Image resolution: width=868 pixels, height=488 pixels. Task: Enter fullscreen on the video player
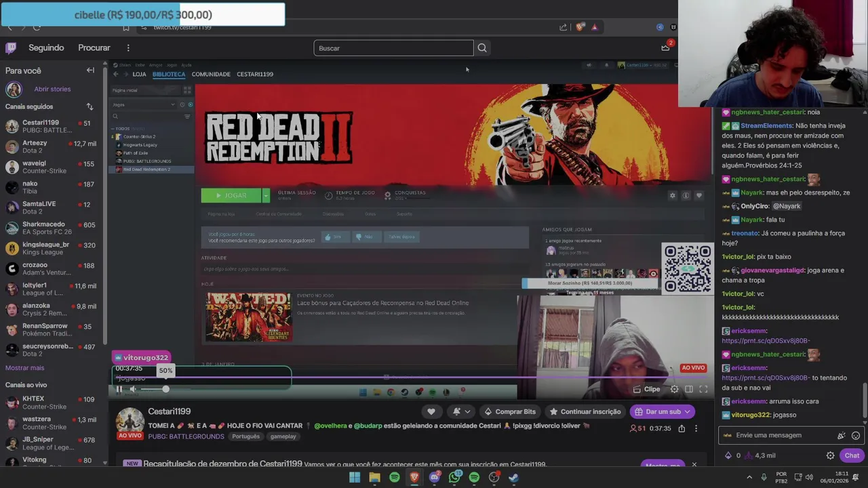pyautogui.click(x=703, y=389)
